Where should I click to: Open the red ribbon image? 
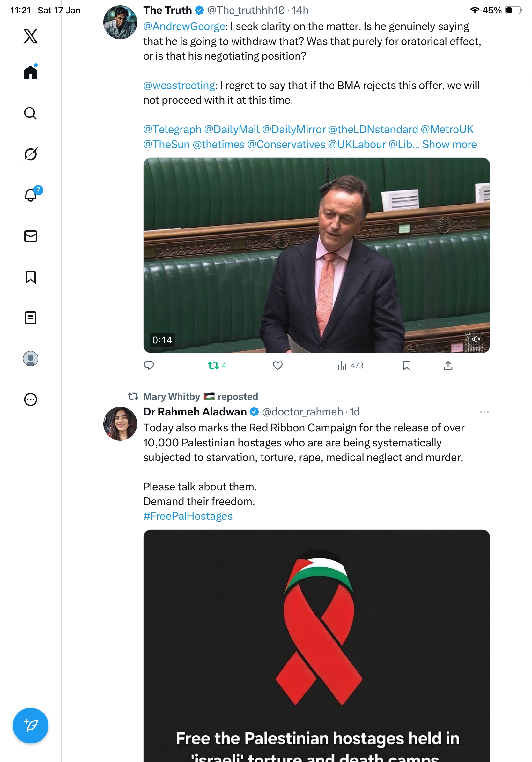pos(316,646)
